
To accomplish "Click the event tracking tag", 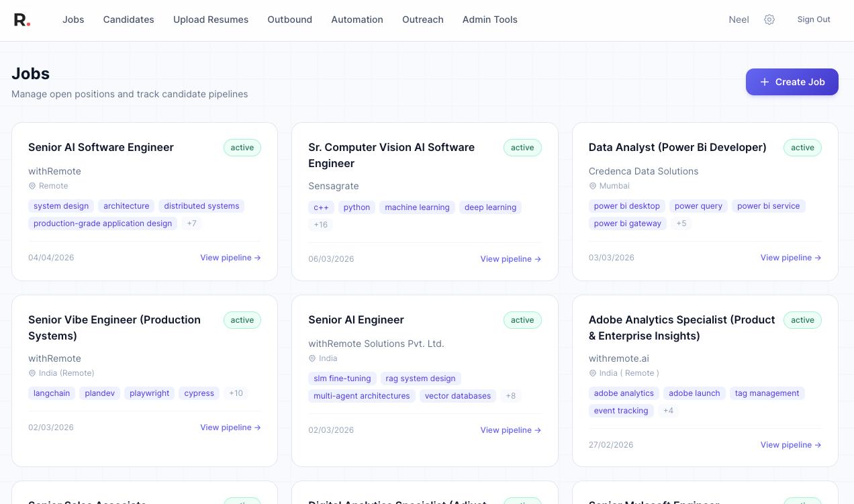I will [621, 411].
